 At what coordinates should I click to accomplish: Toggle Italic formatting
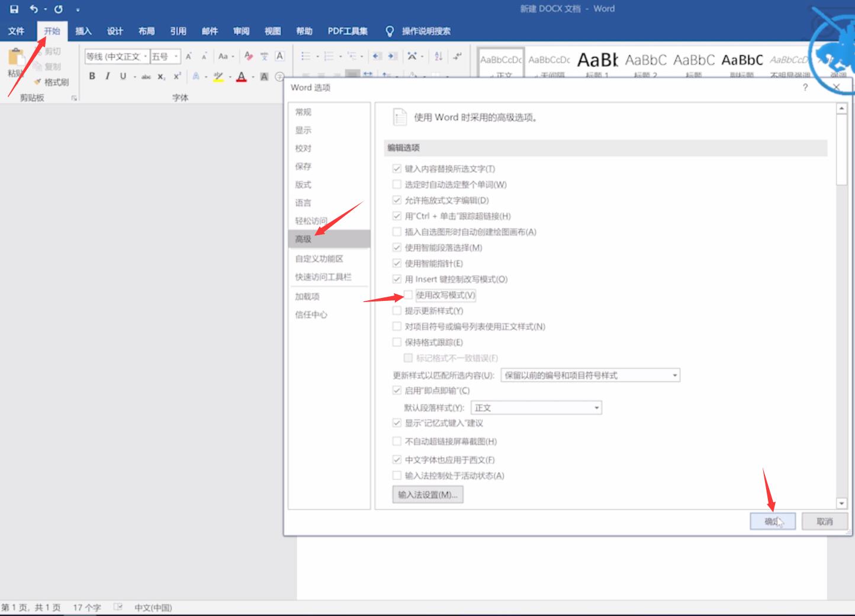(x=107, y=76)
